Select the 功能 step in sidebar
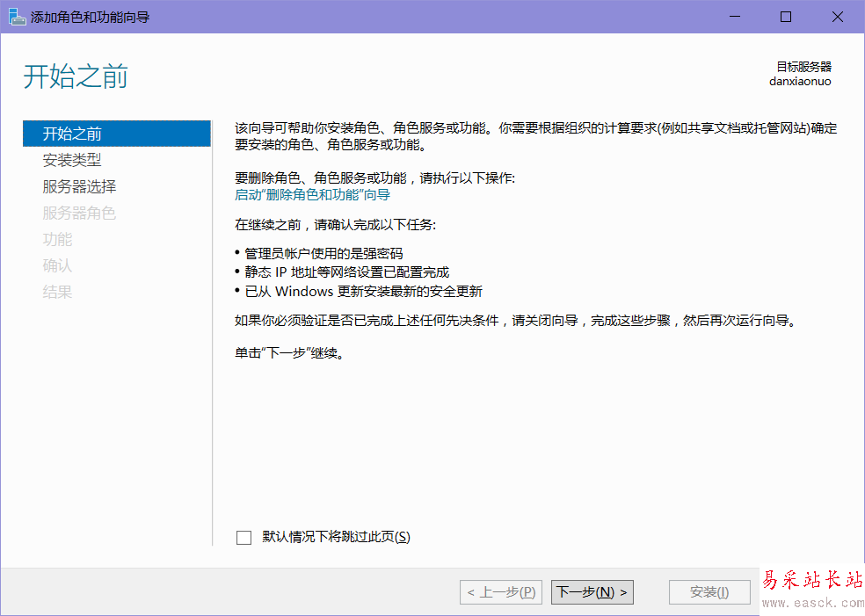The height and width of the screenshot is (616, 865). tap(57, 239)
